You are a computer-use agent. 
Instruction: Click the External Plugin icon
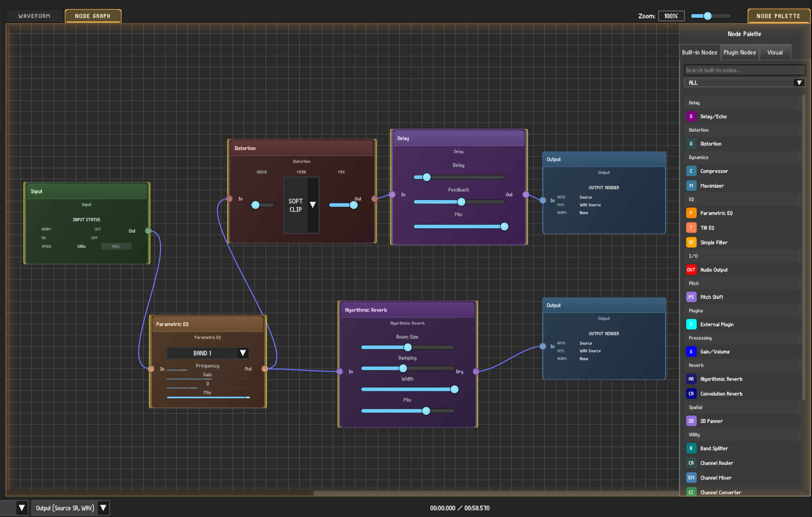coord(691,324)
